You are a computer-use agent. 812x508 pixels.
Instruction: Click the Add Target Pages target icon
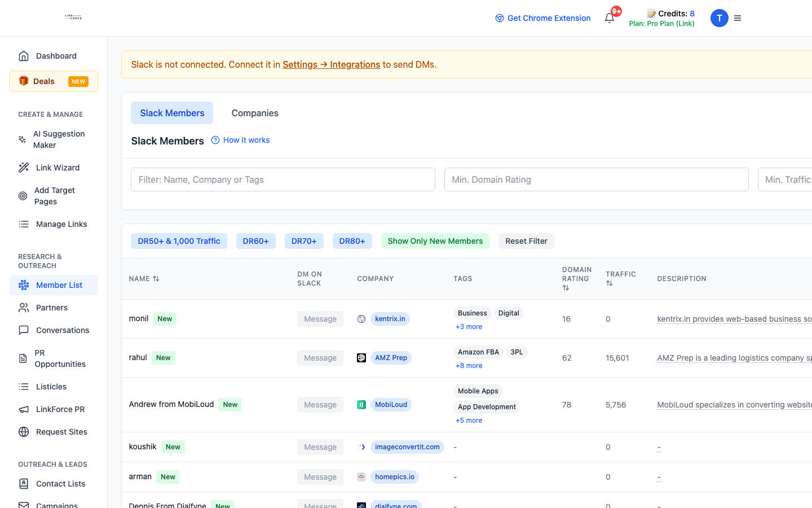coord(23,196)
